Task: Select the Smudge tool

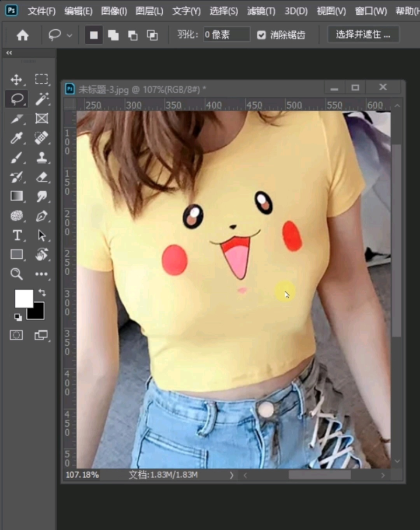Action: pyautogui.click(x=41, y=196)
